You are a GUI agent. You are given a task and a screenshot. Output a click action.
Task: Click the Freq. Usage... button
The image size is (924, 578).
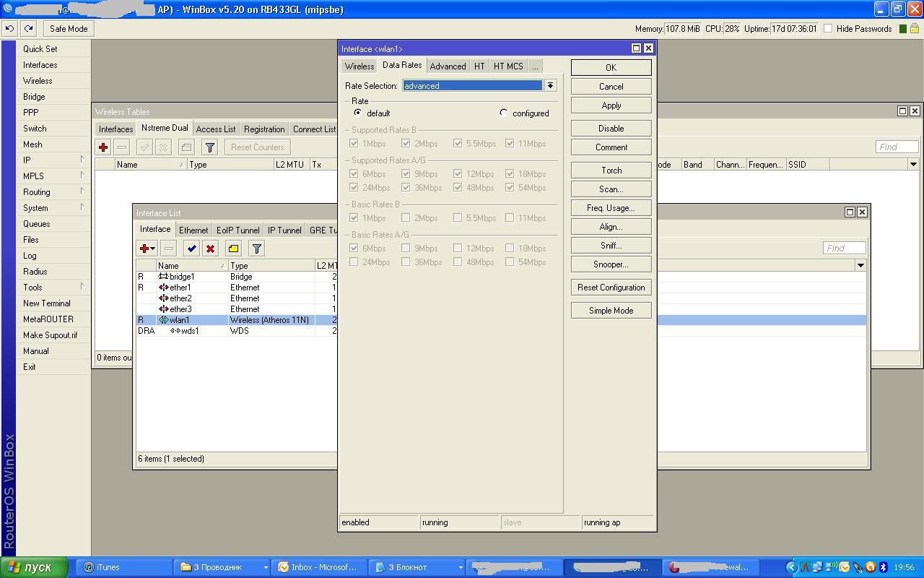611,208
